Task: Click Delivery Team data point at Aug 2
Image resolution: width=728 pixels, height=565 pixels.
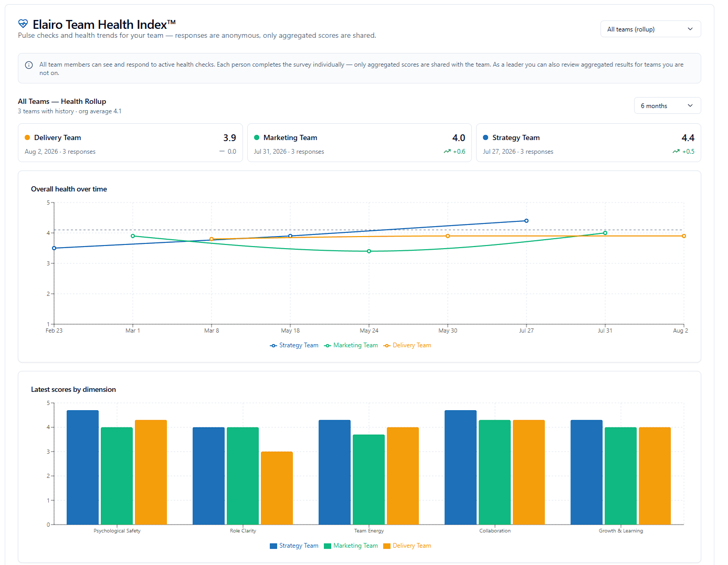Action: 684,236
